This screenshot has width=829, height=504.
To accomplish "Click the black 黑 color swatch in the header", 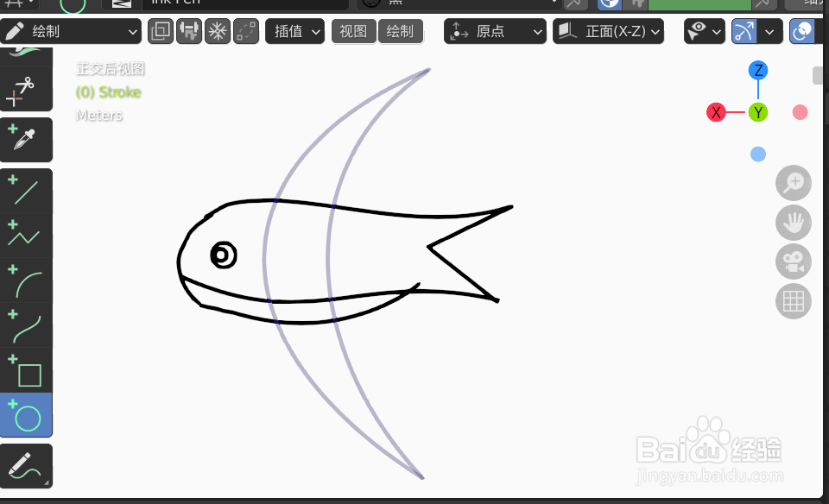I will pyautogui.click(x=371, y=3).
